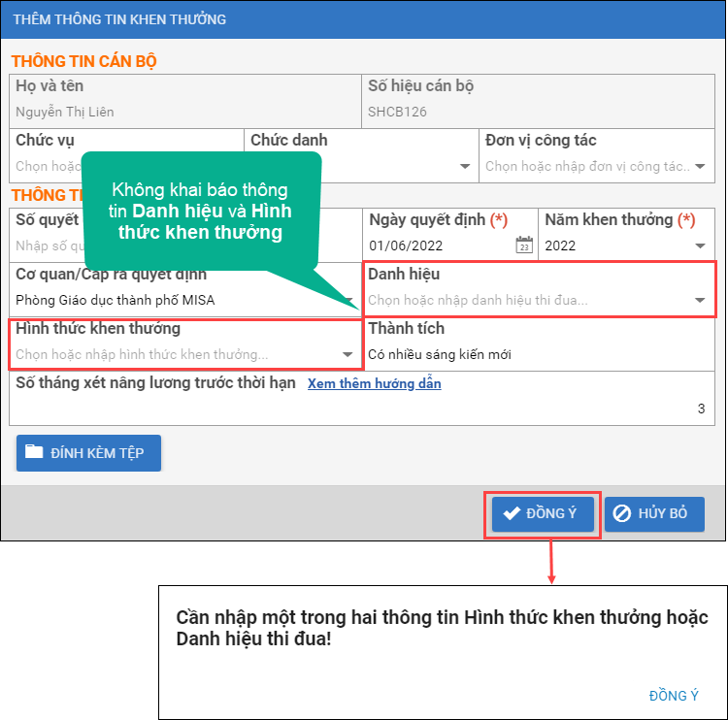Expand the Năm khen thưởng dropdown
Image resolution: width=728 pixels, height=720 pixels.
point(700,245)
